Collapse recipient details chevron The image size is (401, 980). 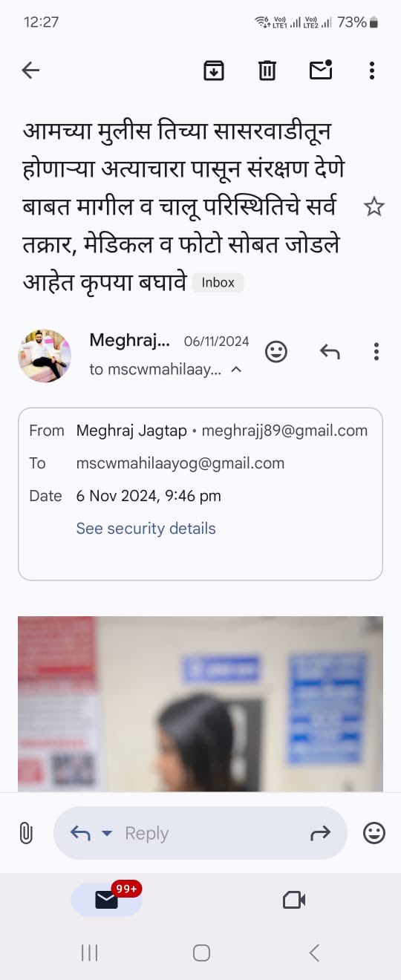tap(236, 369)
